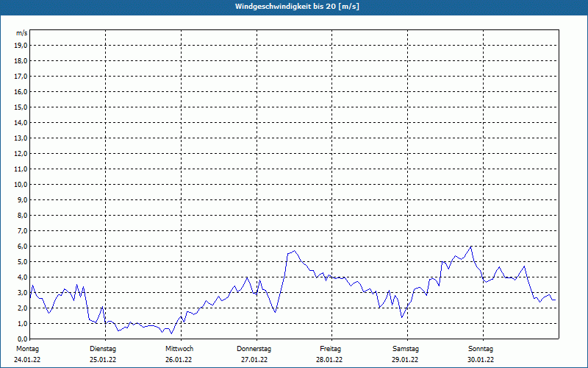Click the m/s unit label on the y-axis
This screenshot has width=588, height=368.
tap(21, 33)
